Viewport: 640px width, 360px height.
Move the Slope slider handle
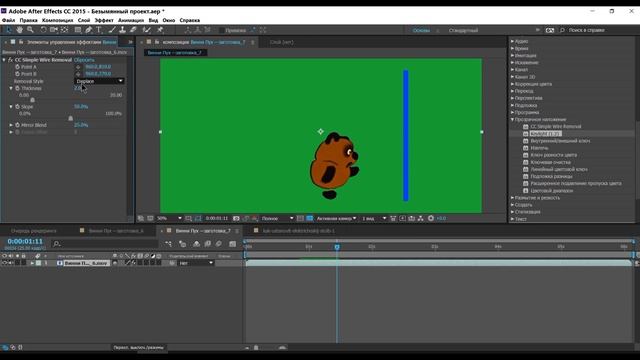point(71,118)
